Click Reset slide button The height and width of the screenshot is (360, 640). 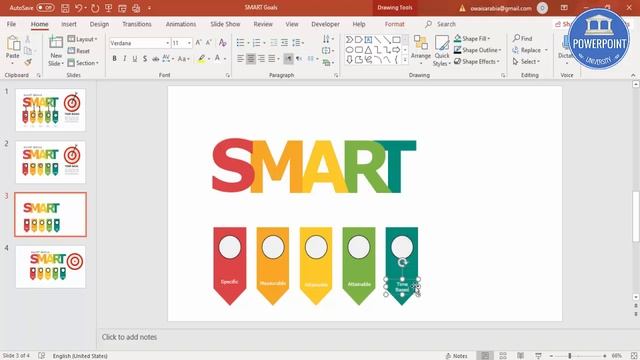(79, 51)
